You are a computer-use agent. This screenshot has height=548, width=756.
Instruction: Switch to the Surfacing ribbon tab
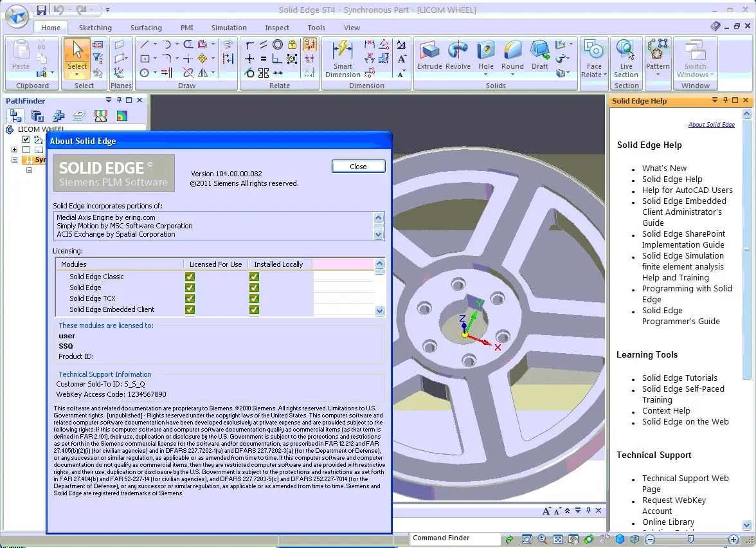click(146, 28)
